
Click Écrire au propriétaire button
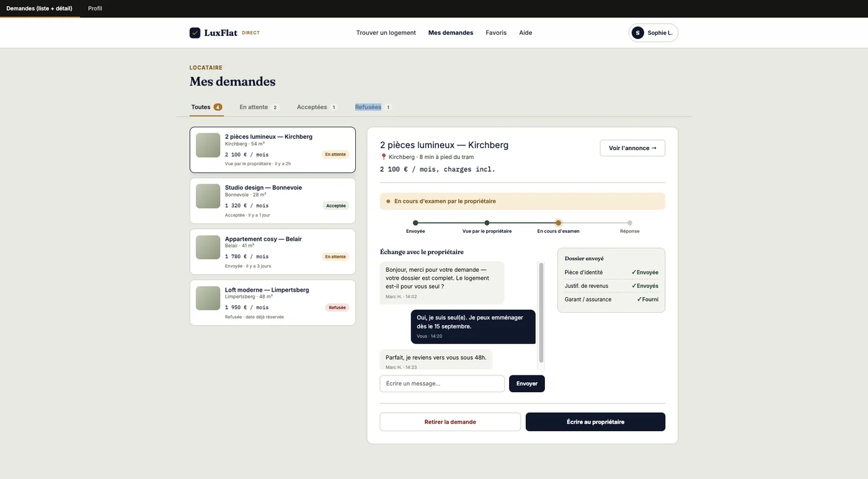[x=595, y=422]
